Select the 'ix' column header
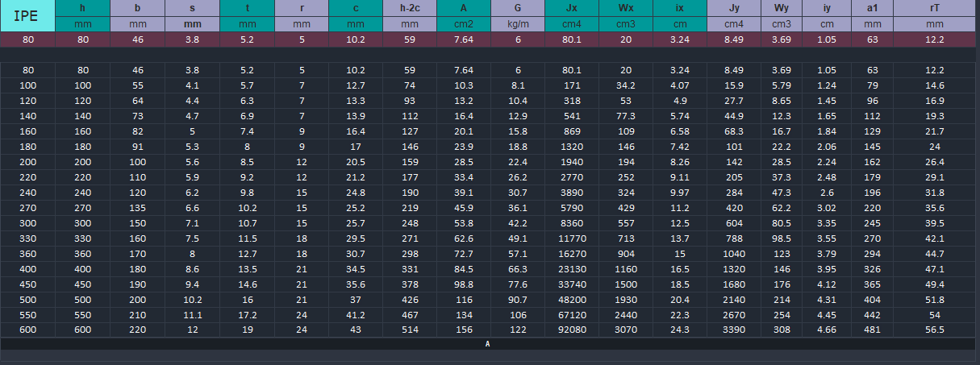980x365 pixels. click(680, 8)
